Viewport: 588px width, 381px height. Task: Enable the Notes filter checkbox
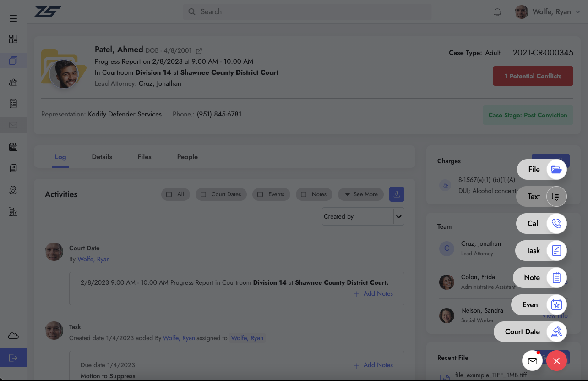(304, 194)
